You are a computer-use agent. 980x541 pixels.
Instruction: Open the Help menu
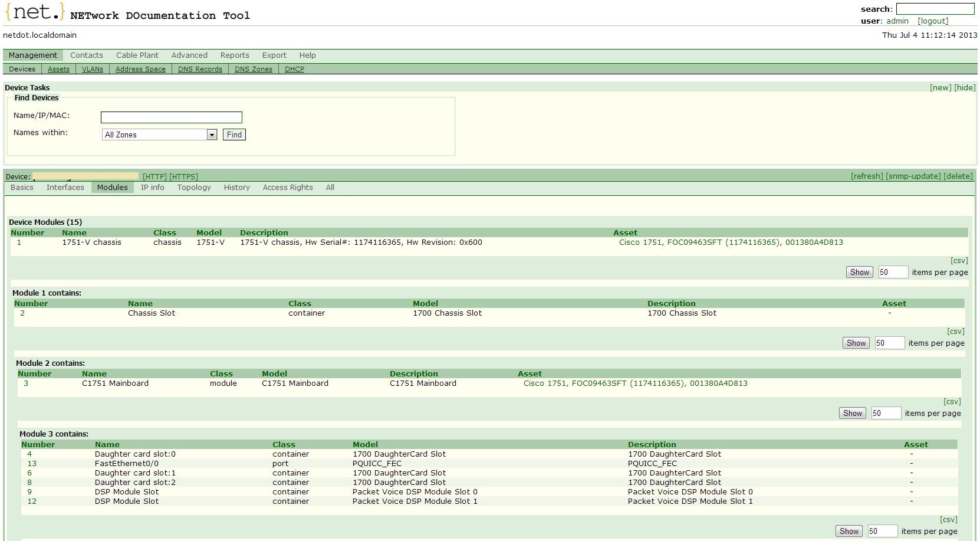coord(307,55)
